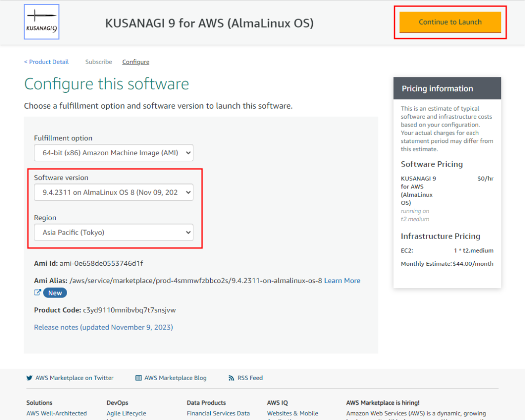Open the Fulfillment option dropdown
The width and height of the screenshot is (525, 420).
coord(113,153)
